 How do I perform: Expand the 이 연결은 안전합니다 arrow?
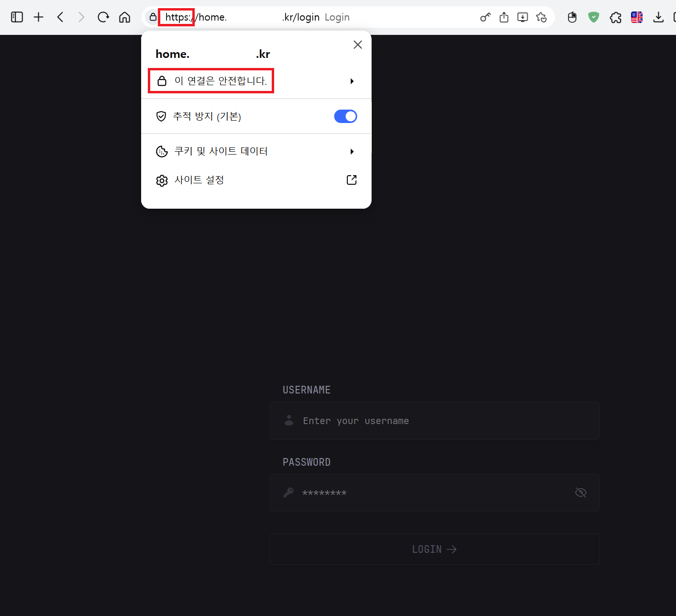(352, 81)
